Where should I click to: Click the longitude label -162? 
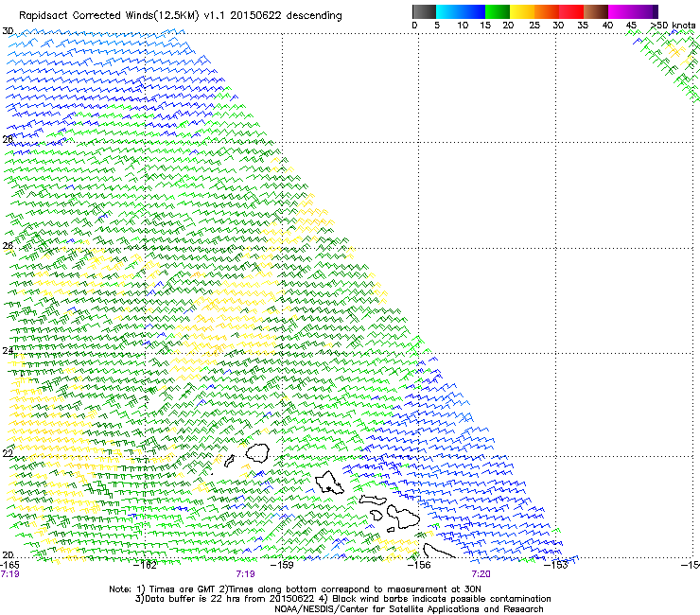tap(146, 565)
